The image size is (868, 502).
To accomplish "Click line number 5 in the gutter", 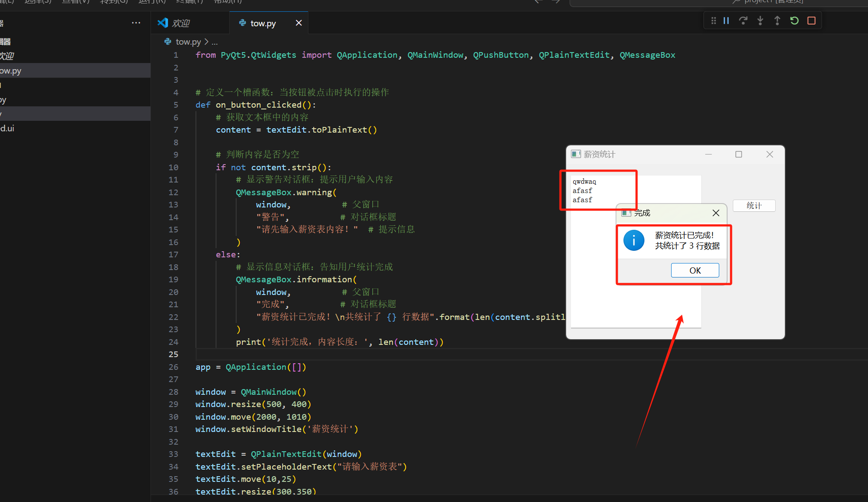I will [176, 105].
